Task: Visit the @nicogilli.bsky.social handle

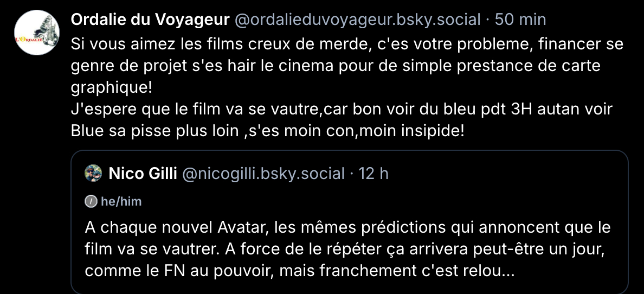Action: tap(263, 174)
